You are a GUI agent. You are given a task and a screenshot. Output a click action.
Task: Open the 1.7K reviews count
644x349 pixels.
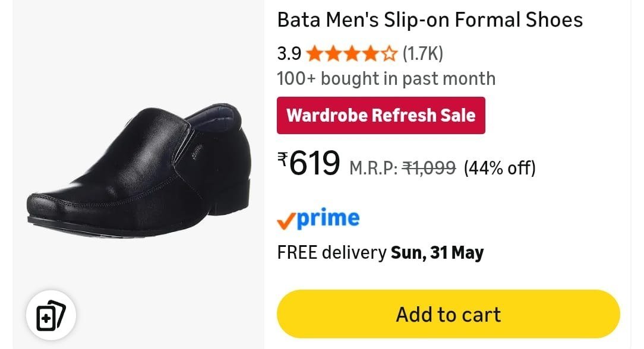click(x=423, y=54)
